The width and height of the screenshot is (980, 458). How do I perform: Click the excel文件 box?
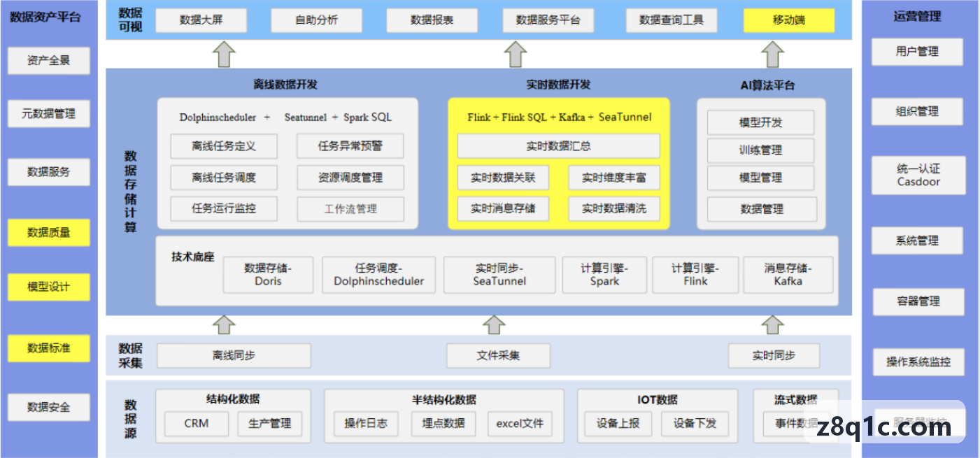pyautogui.click(x=520, y=423)
